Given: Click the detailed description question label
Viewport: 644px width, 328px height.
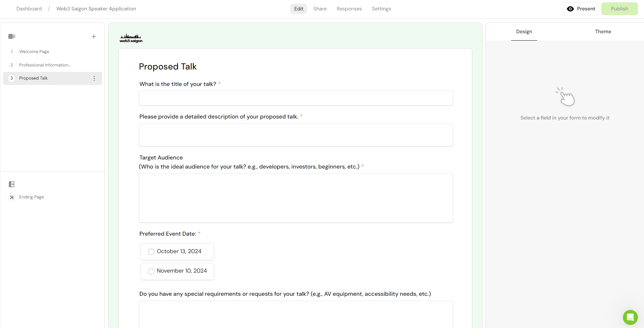Looking at the screenshot, I should pyautogui.click(x=219, y=117).
